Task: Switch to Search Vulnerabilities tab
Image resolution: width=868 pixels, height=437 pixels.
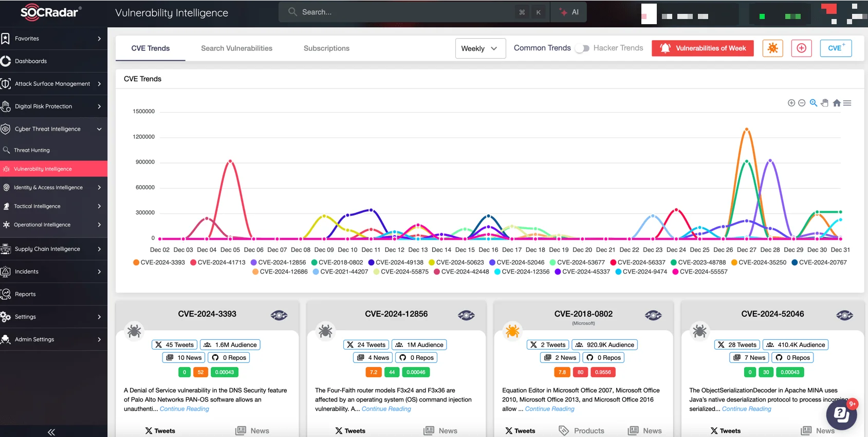Action: click(x=236, y=48)
